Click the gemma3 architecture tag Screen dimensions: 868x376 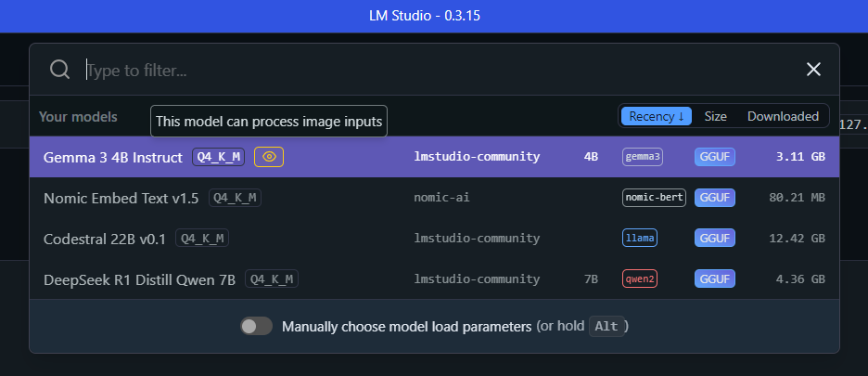pyautogui.click(x=642, y=157)
